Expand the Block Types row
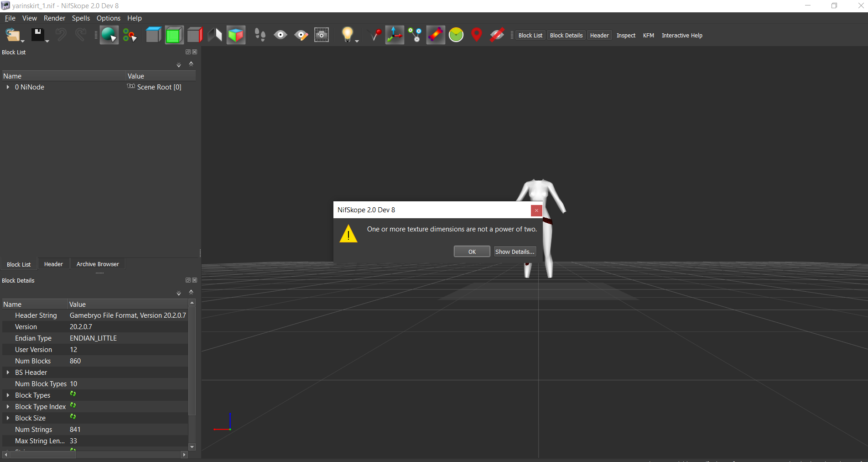Viewport: 868px width, 462px height. click(x=8, y=395)
